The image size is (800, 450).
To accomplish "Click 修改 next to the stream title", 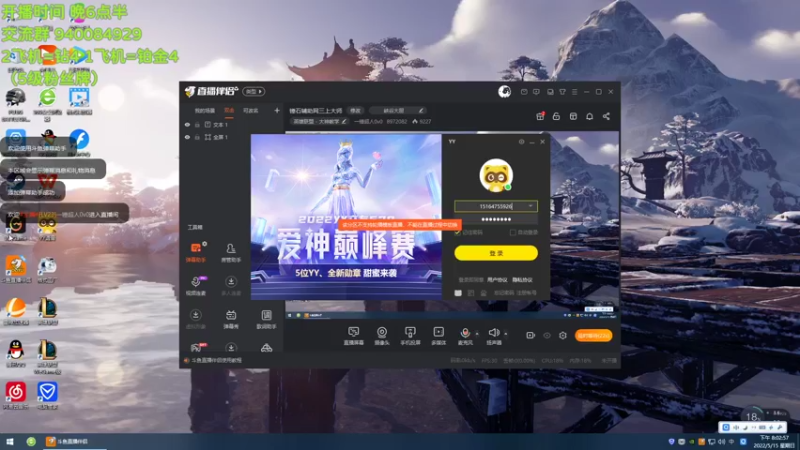I will tap(355, 110).
